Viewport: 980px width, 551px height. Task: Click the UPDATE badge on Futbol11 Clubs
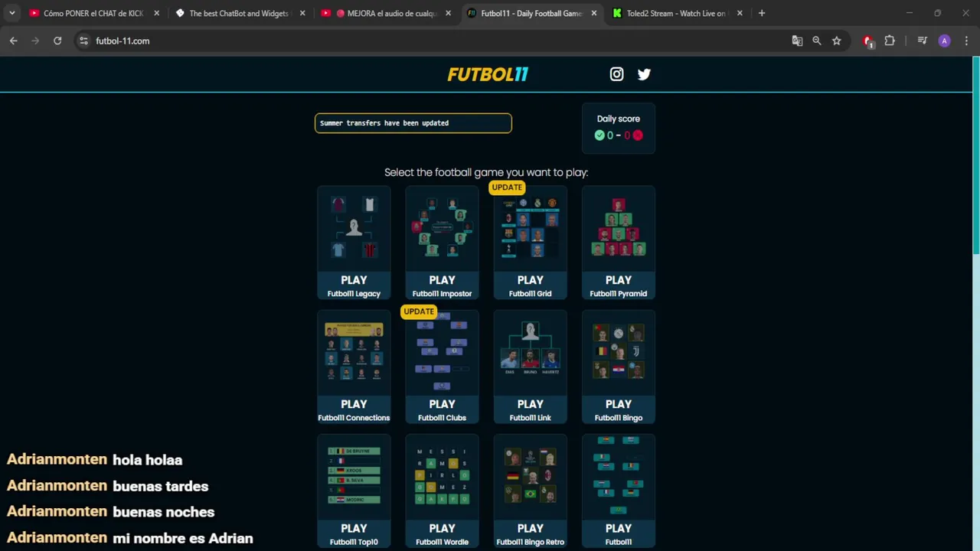[x=419, y=311]
